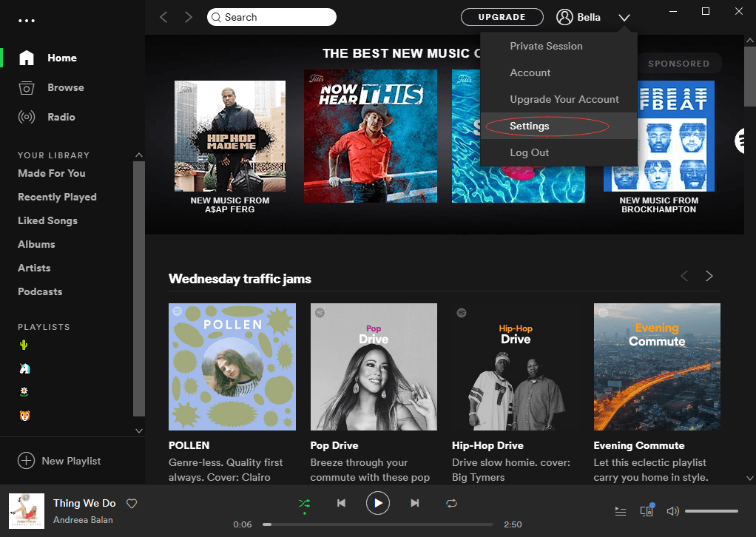Image resolution: width=756 pixels, height=537 pixels.
Task: Like Thing We Do with heart icon
Action: click(132, 504)
